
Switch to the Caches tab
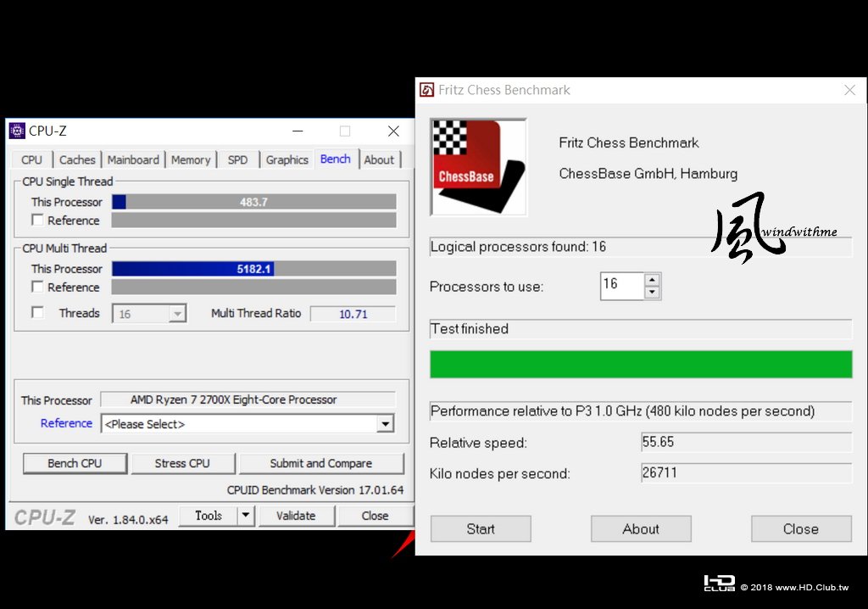(x=77, y=159)
